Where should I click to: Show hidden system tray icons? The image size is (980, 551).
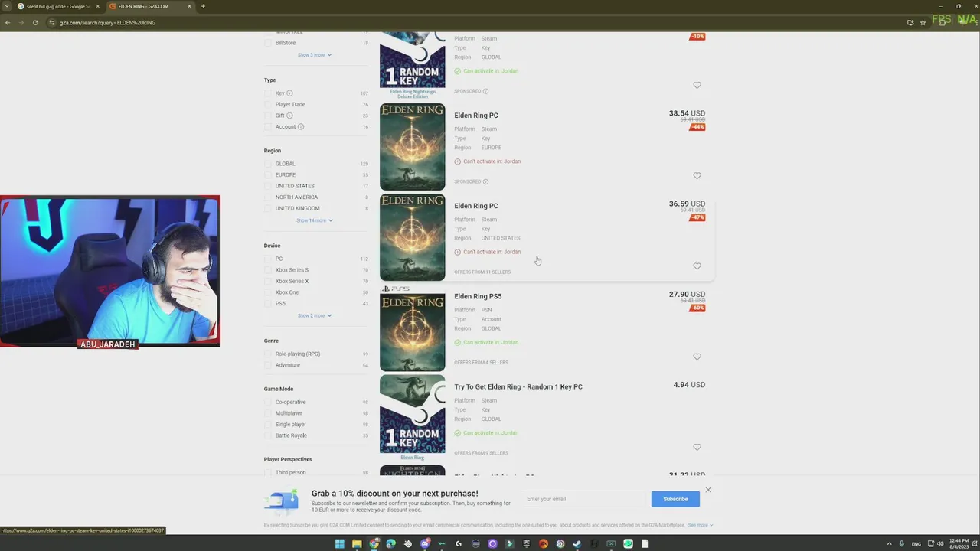click(x=889, y=543)
